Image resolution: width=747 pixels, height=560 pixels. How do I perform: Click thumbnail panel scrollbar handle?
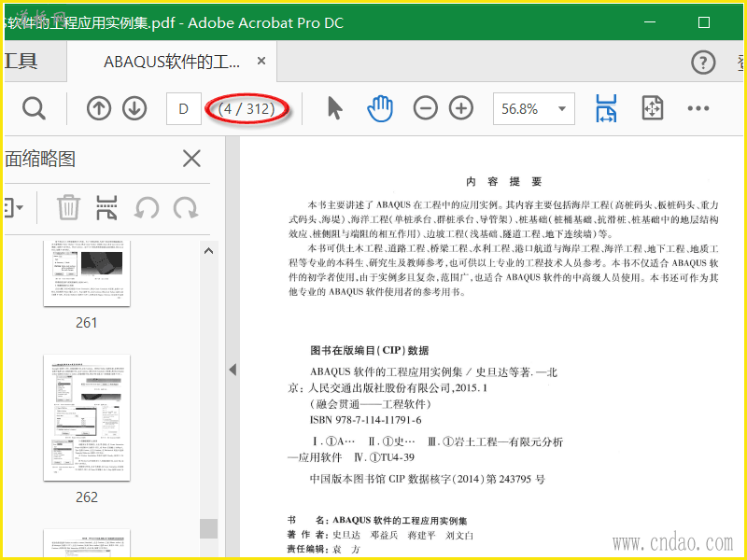(208, 528)
